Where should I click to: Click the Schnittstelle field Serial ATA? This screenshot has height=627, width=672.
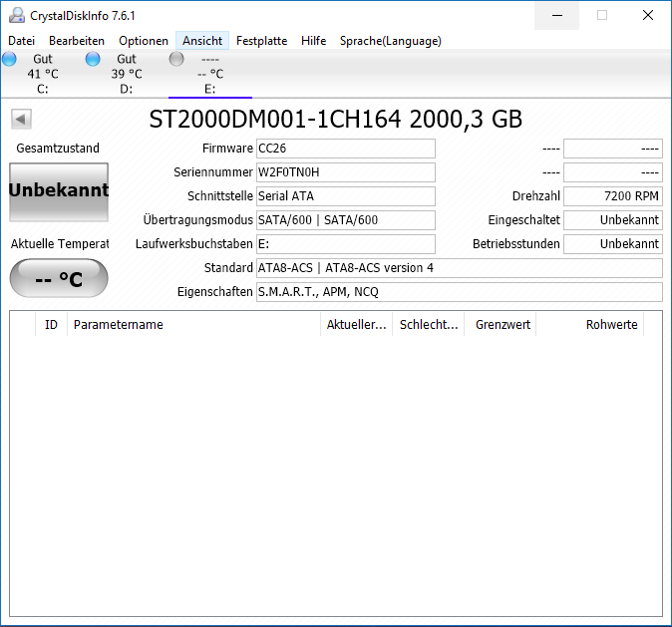tap(346, 196)
